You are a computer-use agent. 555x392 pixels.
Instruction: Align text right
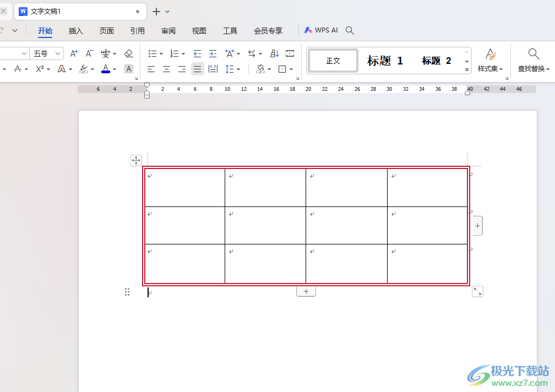pyautogui.click(x=182, y=69)
